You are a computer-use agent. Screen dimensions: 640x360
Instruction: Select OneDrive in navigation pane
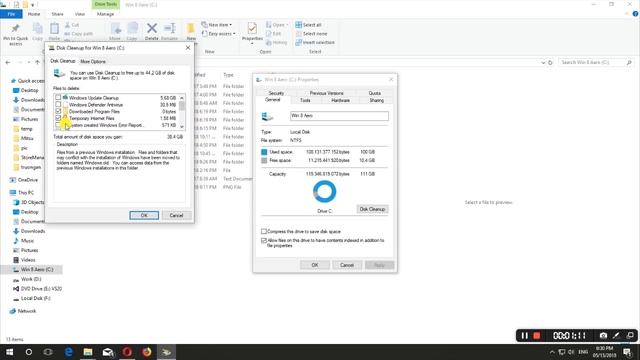pos(28,180)
